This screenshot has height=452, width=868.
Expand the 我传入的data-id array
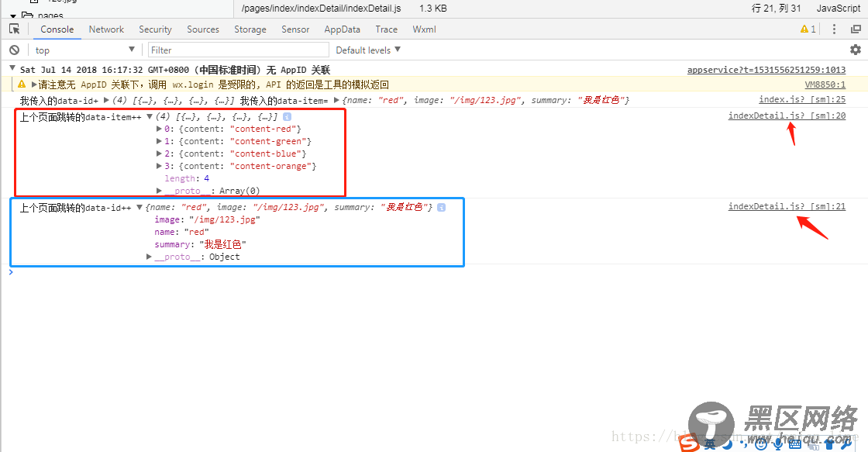106,100
